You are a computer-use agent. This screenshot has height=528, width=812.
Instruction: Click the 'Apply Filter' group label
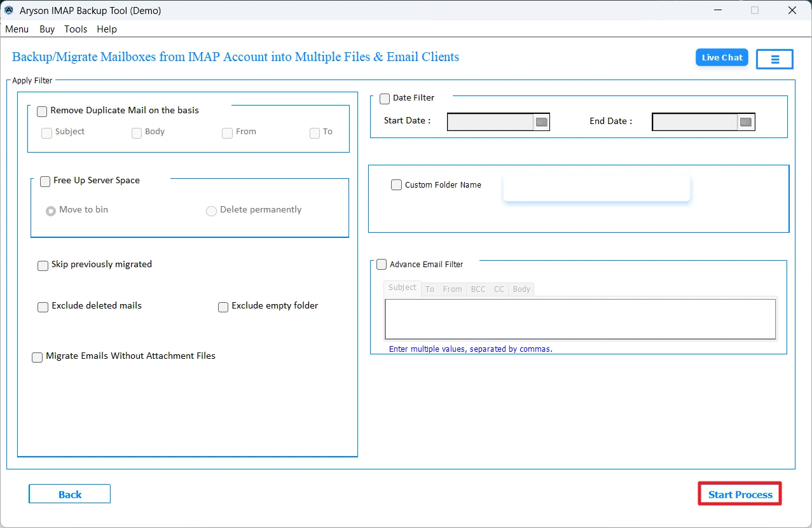(x=32, y=81)
